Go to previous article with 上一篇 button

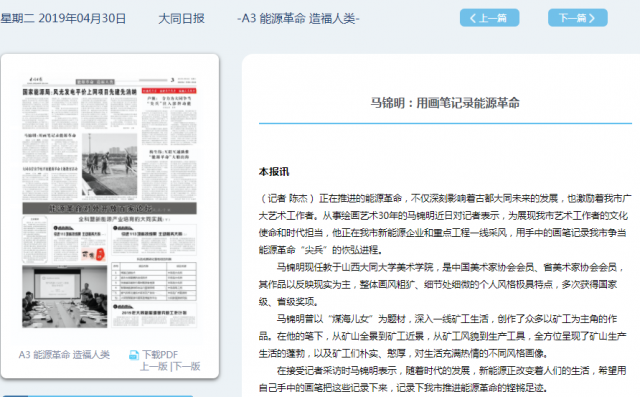(x=489, y=18)
